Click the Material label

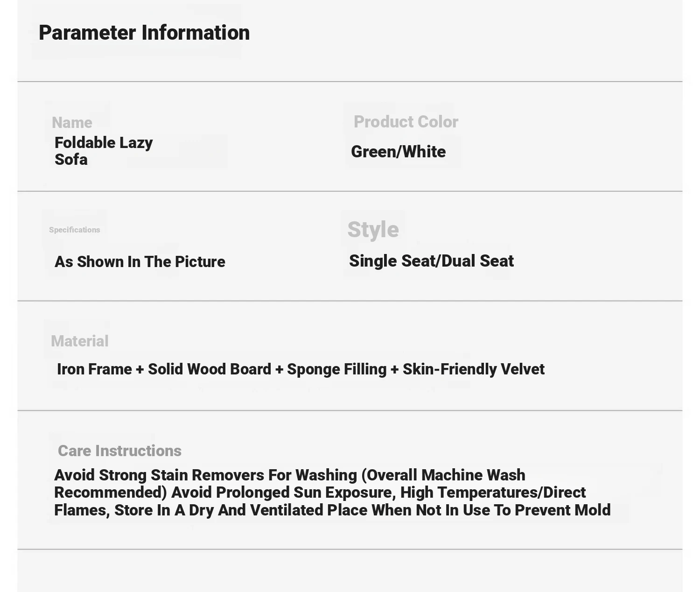pos(80,341)
